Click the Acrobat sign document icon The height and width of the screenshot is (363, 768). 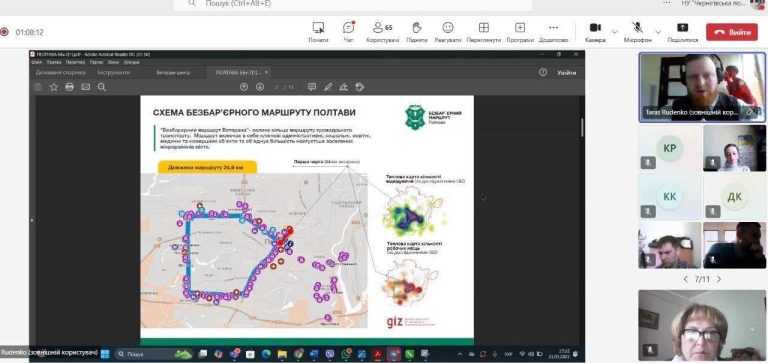pos(343,87)
